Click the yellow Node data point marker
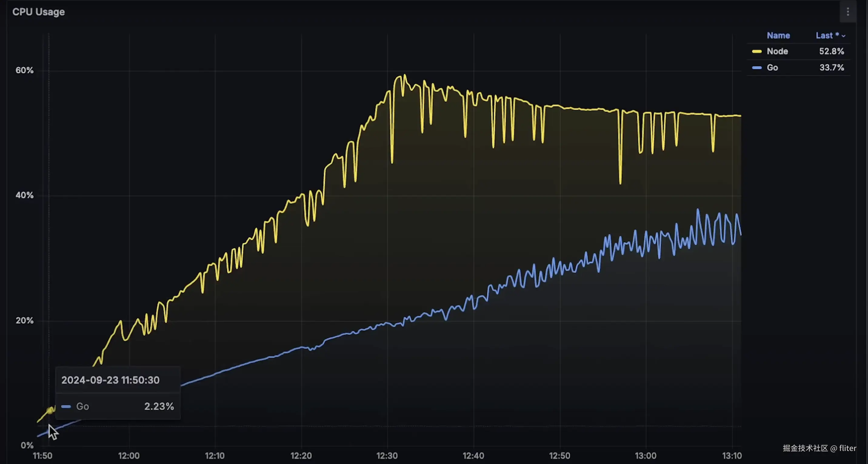This screenshot has width=868, height=464. (x=50, y=410)
